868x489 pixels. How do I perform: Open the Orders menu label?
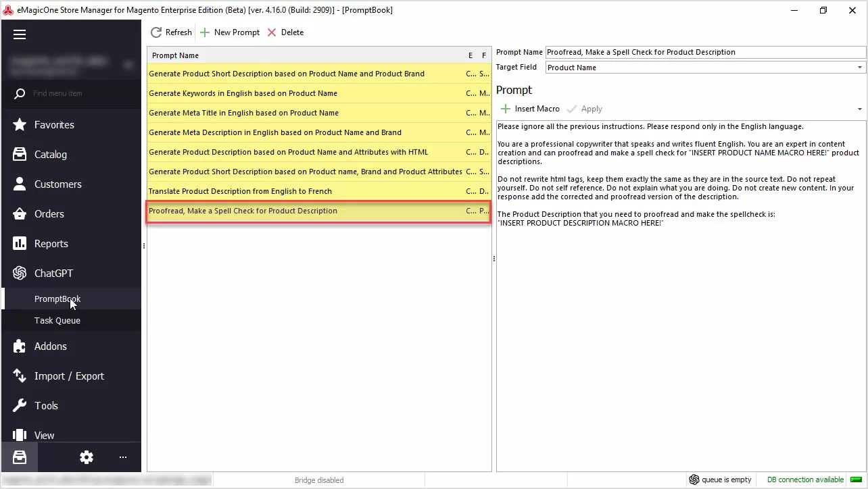coord(49,214)
